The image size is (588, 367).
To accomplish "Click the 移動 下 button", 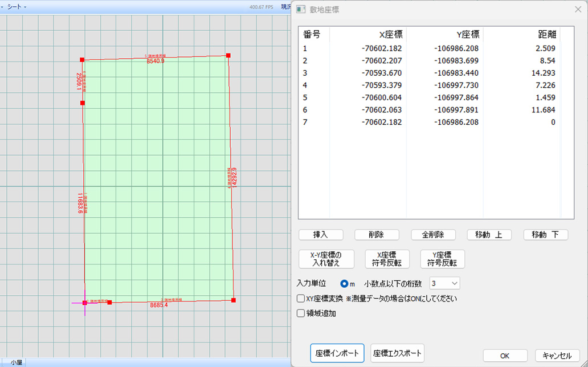I will click(x=546, y=235).
